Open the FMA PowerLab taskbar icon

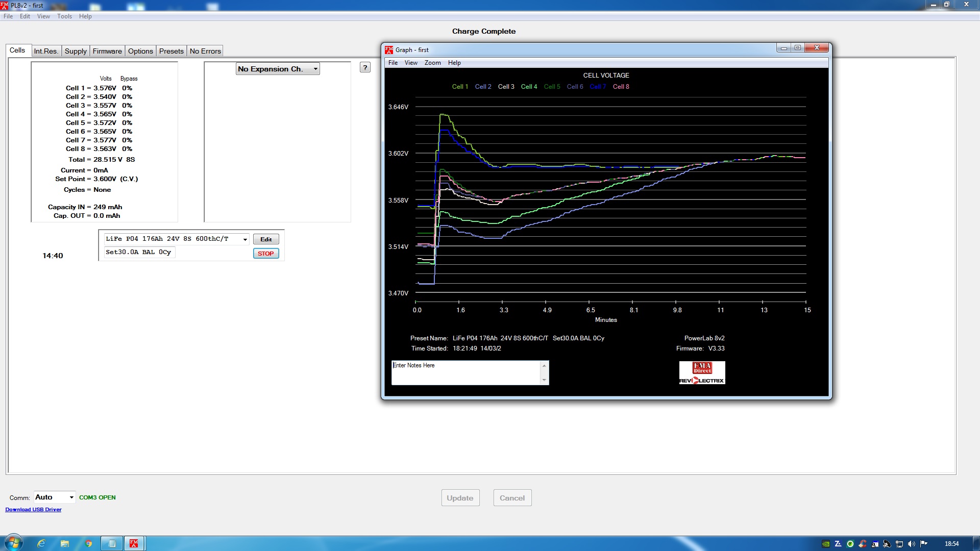(134, 543)
